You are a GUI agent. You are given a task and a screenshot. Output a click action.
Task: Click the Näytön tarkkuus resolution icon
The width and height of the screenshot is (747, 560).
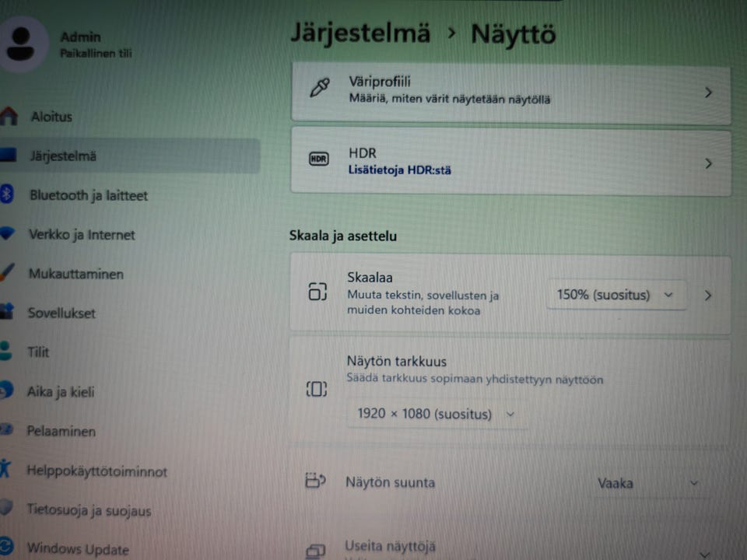pos(317,389)
